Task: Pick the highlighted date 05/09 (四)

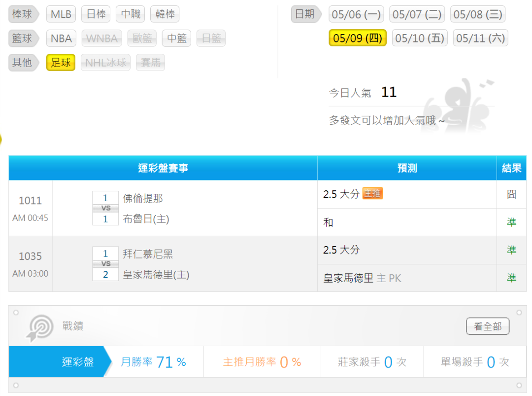Action: [x=358, y=38]
